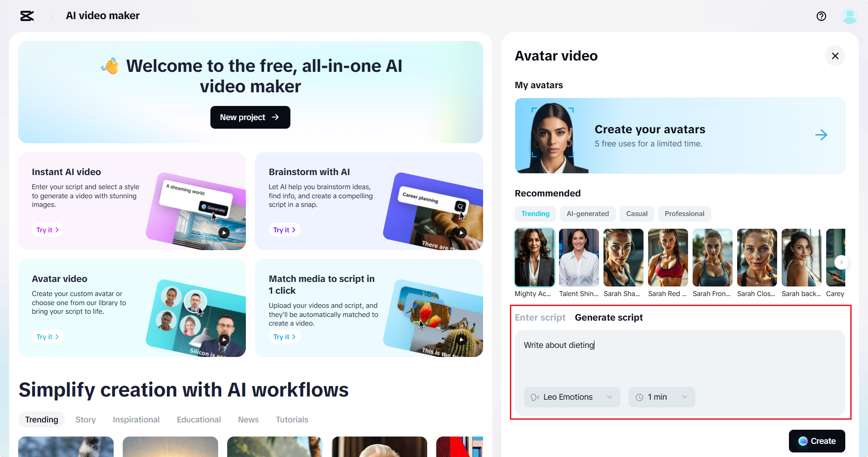The height and width of the screenshot is (457, 868).
Task: Open the Create your avatars banner
Action: (680, 136)
